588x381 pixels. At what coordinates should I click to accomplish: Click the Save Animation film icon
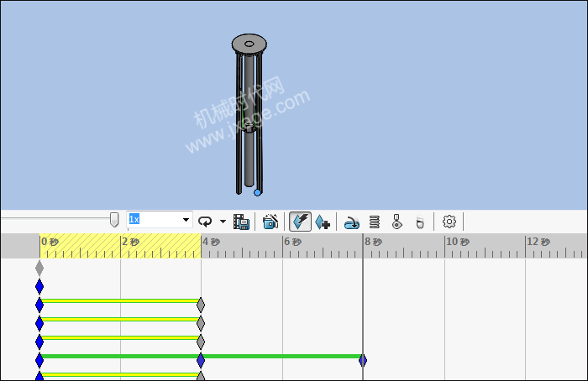pos(242,222)
